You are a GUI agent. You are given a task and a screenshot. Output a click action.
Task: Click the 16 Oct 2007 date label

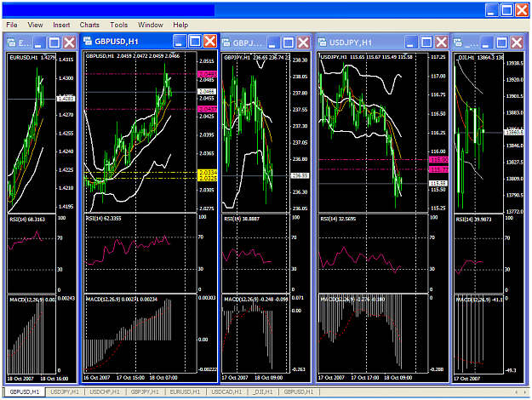pyautogui.click(x=97, y=378)
